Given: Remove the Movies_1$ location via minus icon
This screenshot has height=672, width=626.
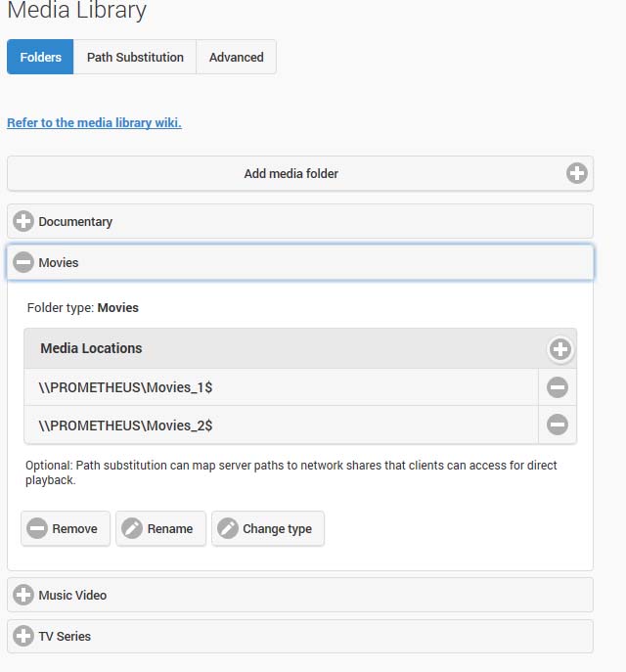Looking at the screenshot, I should (x=558, y=387).
